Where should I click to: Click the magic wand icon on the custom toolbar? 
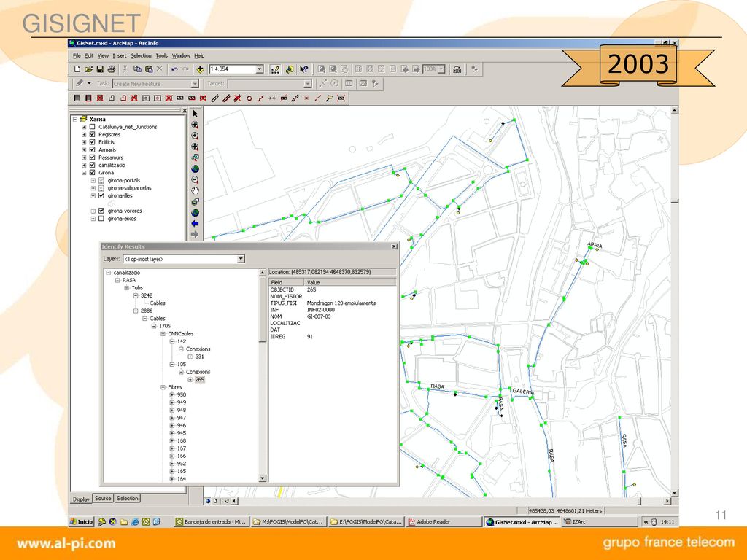[x=329, y=98]
